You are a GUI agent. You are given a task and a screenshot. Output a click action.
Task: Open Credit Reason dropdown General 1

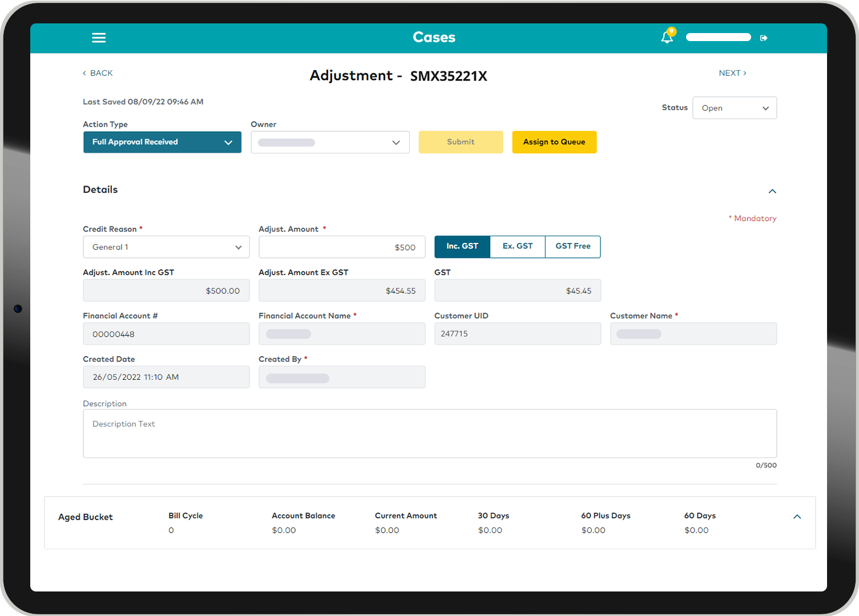click(x=166, y=247)
